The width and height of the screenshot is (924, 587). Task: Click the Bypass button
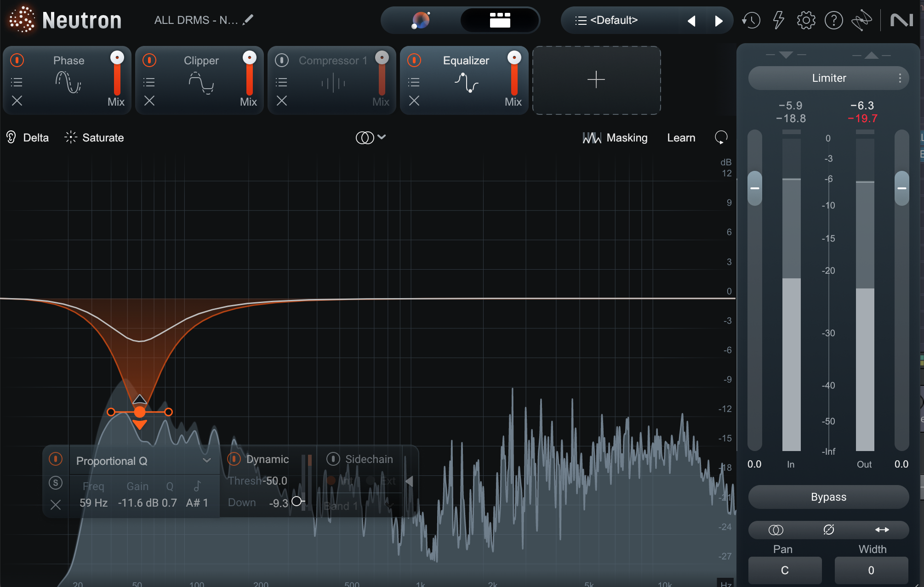tap(828, 497)
